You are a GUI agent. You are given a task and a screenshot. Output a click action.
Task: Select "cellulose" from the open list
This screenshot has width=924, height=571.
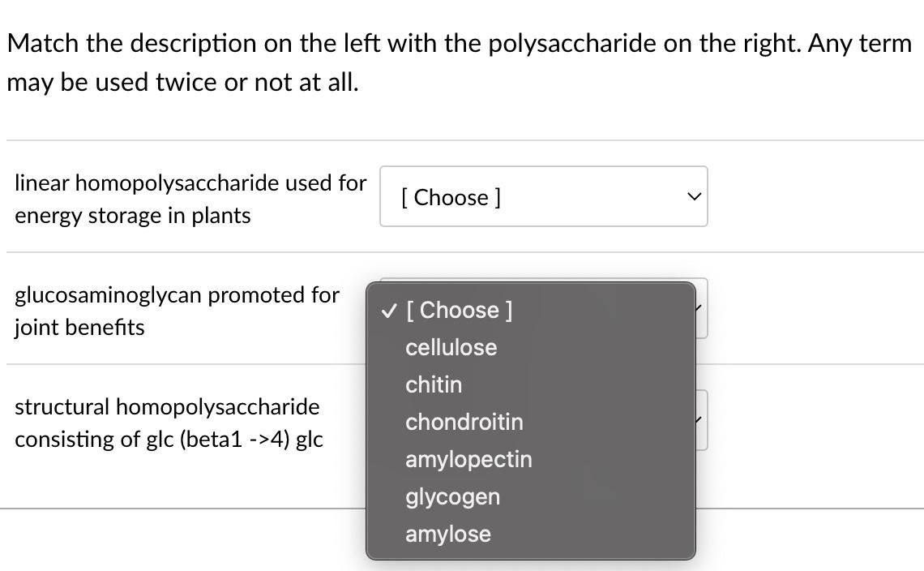[451, 347]
